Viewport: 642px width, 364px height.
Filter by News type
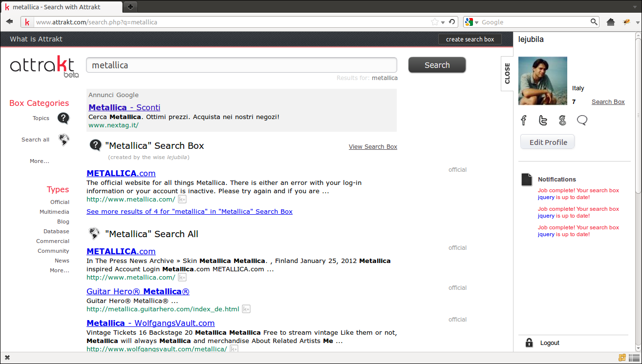[x=62, y=261]
